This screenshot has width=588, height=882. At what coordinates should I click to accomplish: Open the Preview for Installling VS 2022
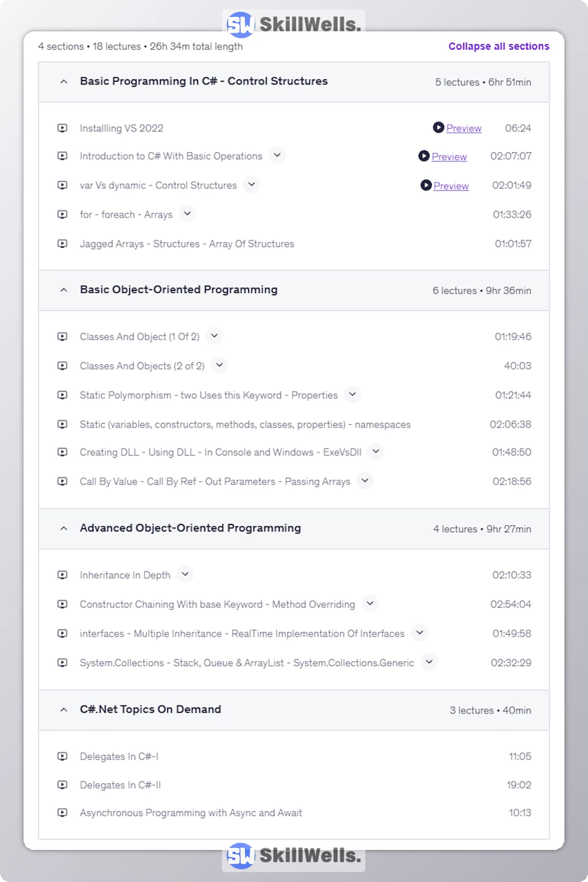click(463, 127)
